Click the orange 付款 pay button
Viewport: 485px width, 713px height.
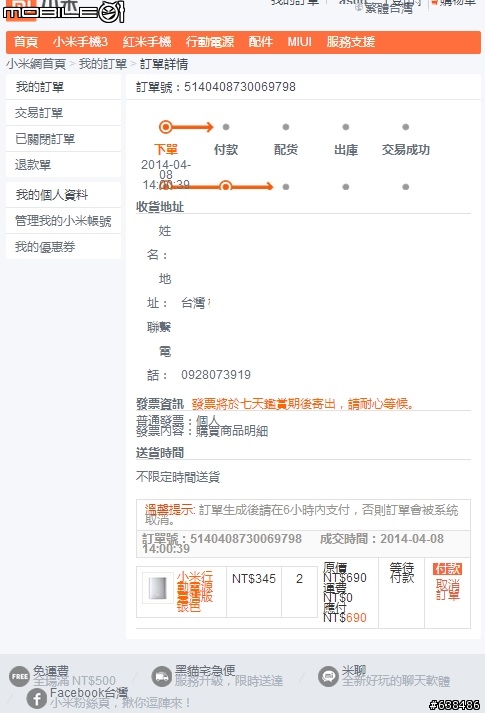point(447,569)
